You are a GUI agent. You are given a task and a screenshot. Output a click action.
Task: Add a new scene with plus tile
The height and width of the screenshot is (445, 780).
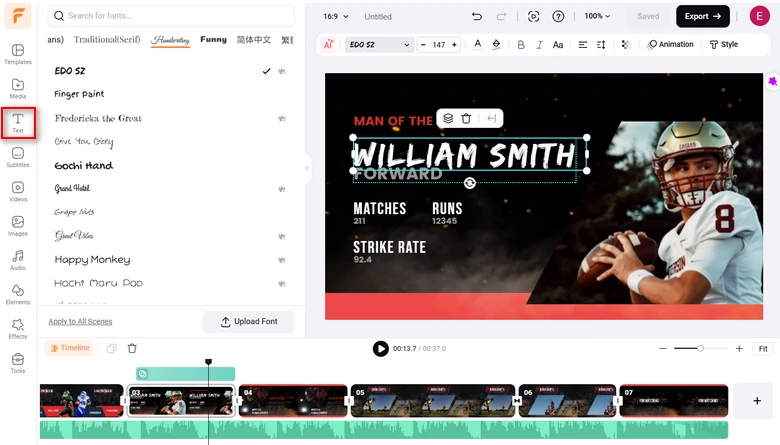(757, 400)
